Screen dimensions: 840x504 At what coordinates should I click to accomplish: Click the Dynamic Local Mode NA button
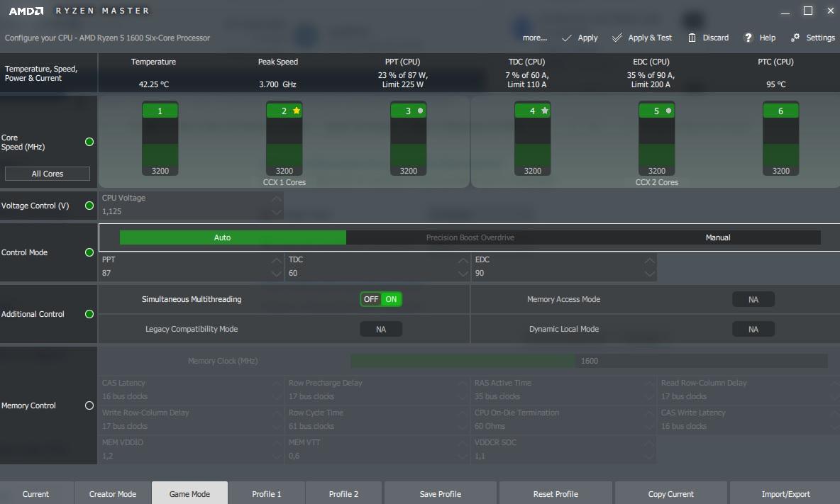753,330
